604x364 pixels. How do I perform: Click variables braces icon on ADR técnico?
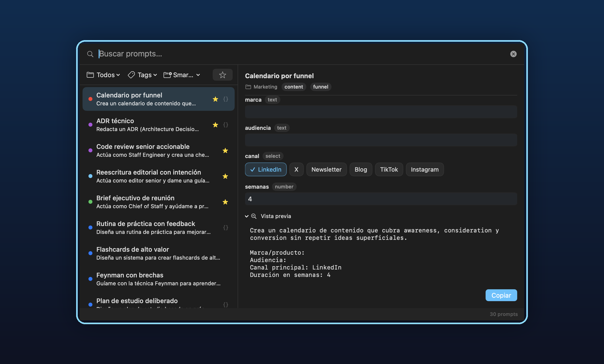point(226,125)
